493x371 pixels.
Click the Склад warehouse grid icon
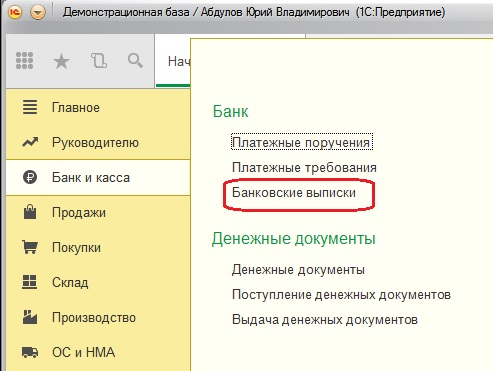30,282
